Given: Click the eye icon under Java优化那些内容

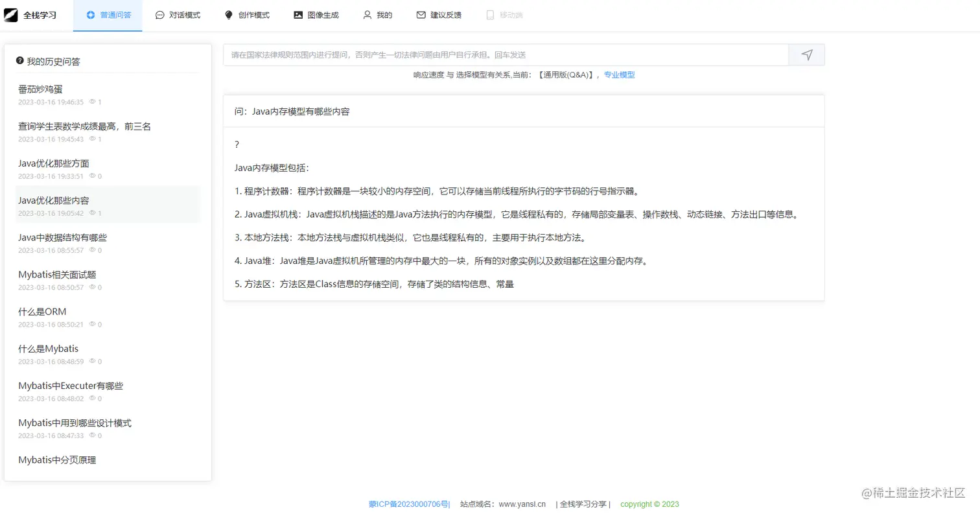Looking at the screenshot, I should tap(93, 213).
